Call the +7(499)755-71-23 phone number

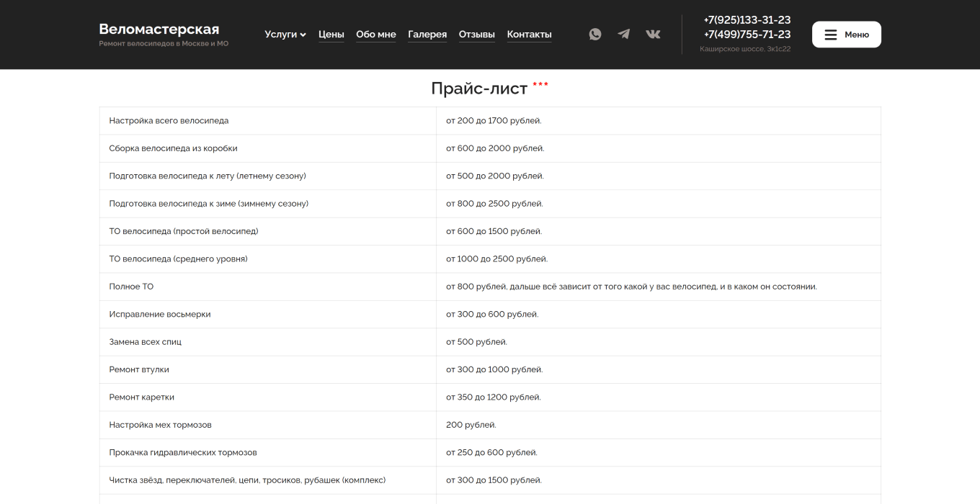point(747,35)
